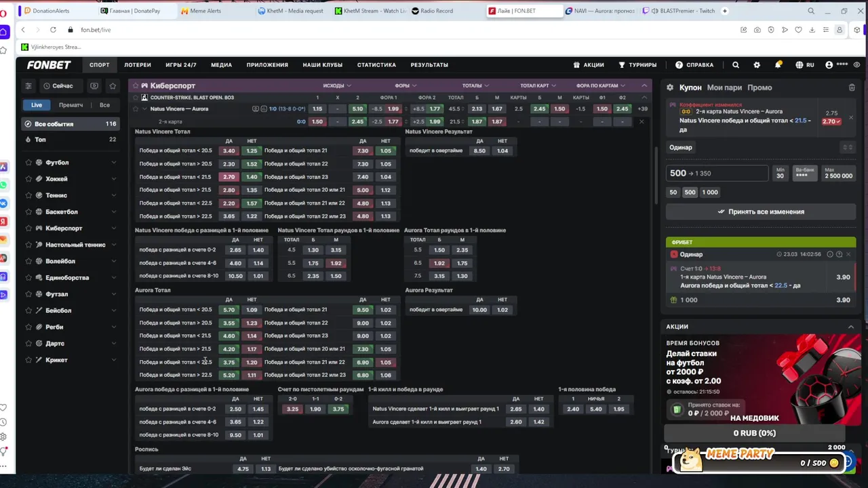
Task: Open the Топ events list
Action: [x=71, y=140]
